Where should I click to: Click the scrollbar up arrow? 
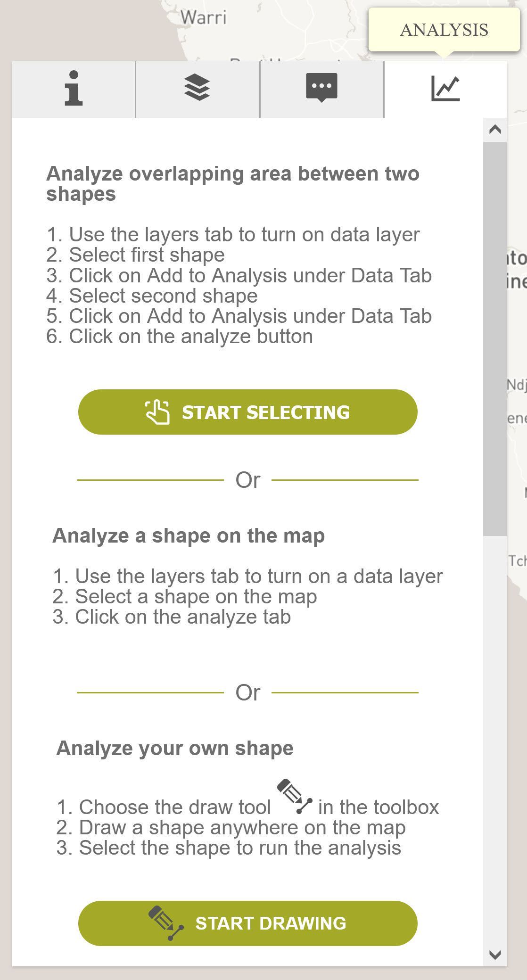click(494, 128)
